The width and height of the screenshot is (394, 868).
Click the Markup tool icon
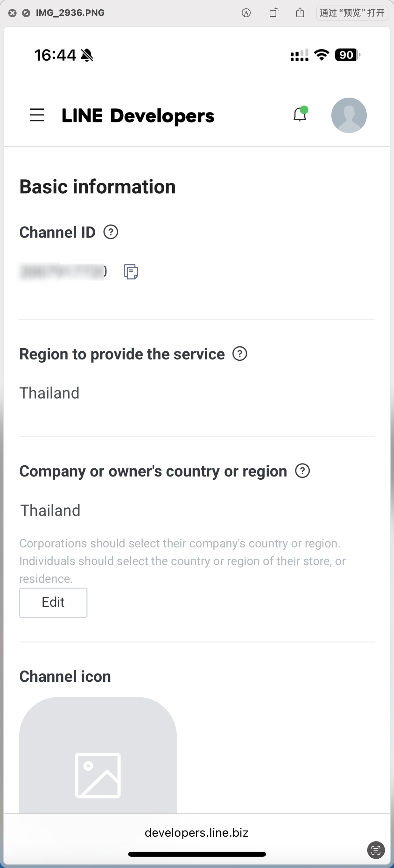[x=246, y=13]
